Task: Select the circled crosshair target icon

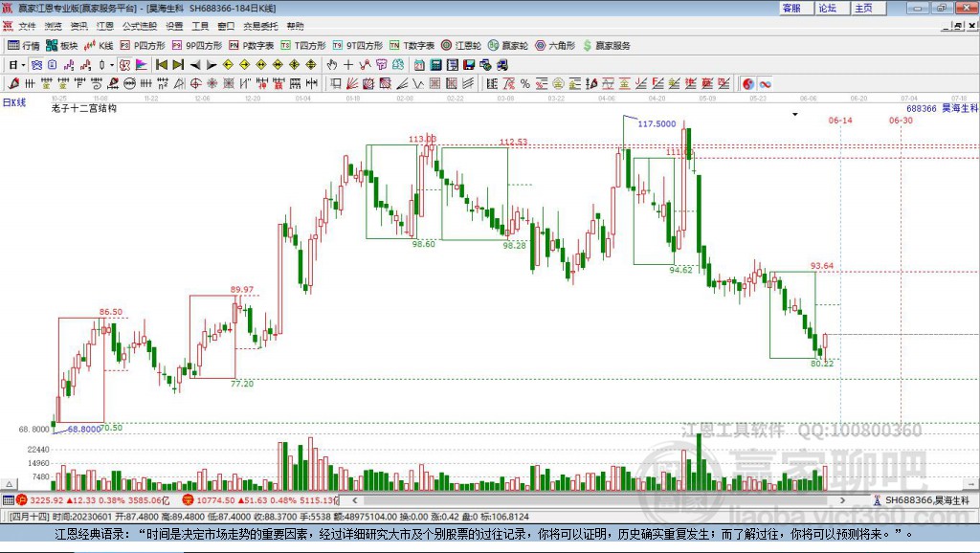Action: pos(195,84)
